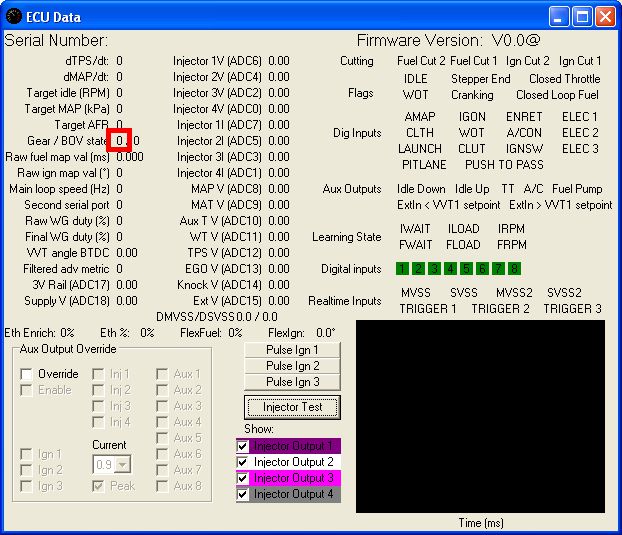This screenshot has height=535, width=622.
Task: Uncheck Injector Output 1 display
Action: point(242,446)
